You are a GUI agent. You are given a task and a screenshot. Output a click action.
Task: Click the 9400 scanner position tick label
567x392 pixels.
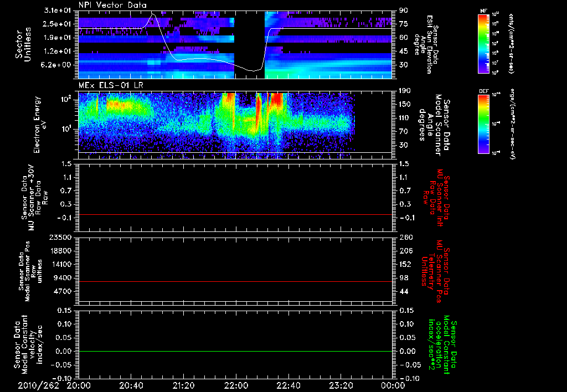tap(62, 278)
